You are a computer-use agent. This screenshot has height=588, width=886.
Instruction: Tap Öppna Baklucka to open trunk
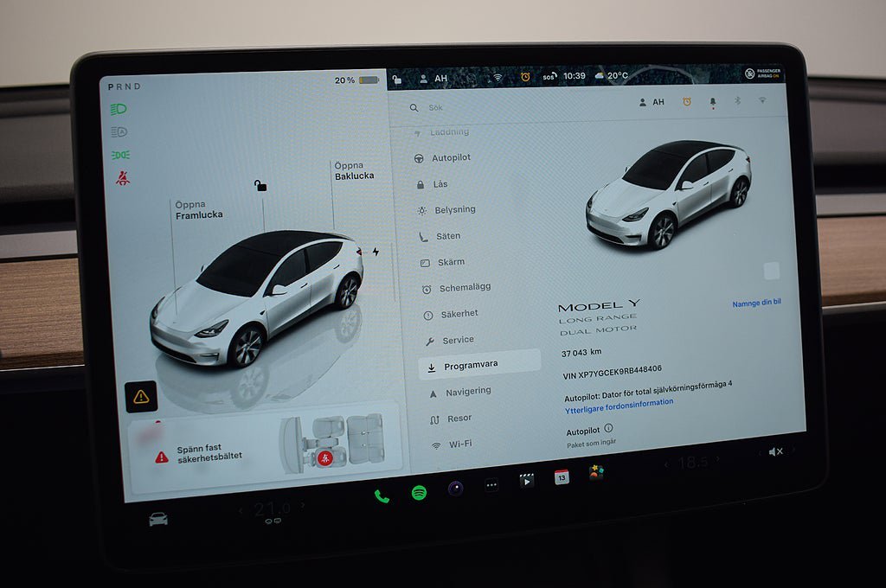click(354, 170)
